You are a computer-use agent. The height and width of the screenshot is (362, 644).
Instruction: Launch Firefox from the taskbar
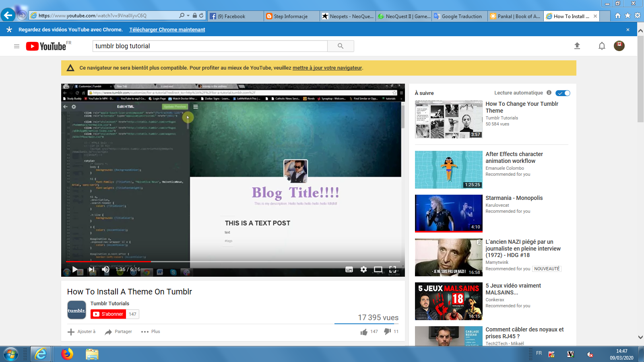(67, 354)
